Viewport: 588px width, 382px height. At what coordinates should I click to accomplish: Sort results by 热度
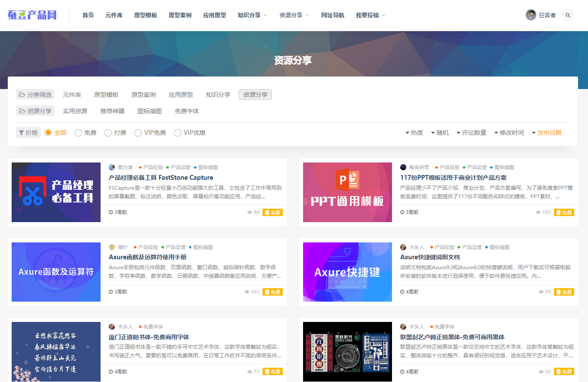[x=414, y=133]
